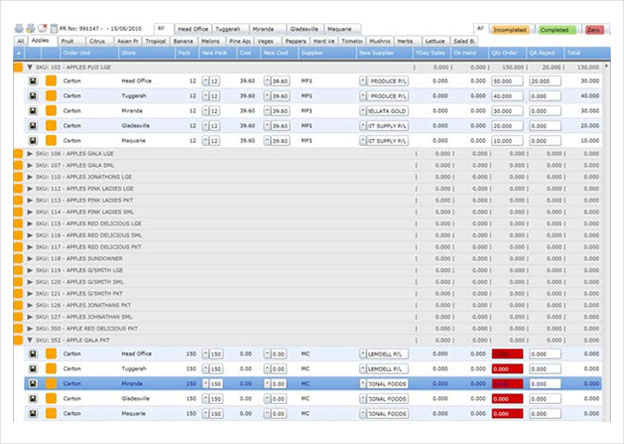Click orange marker beside SKU 118 Apples Sundowner
Screen dimensions: 624x444
[18, 259]
